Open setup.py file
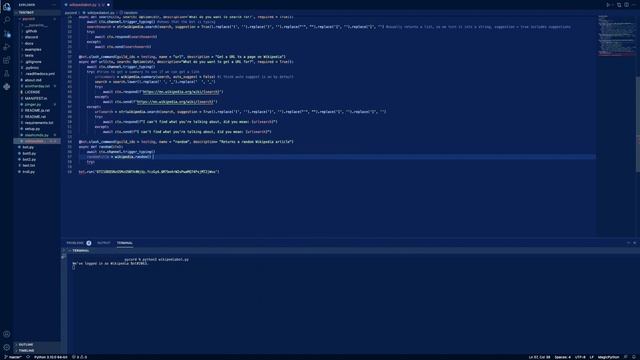This screenshot has height=360, width=640. coord(32,129)
